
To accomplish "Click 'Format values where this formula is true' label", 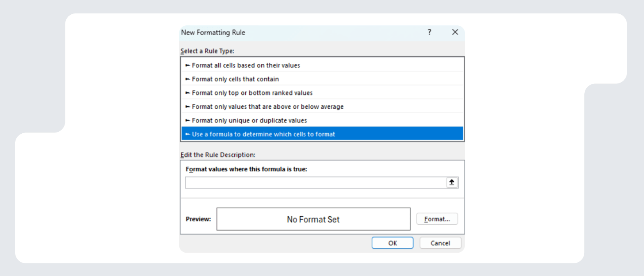I will pos(246,169).
